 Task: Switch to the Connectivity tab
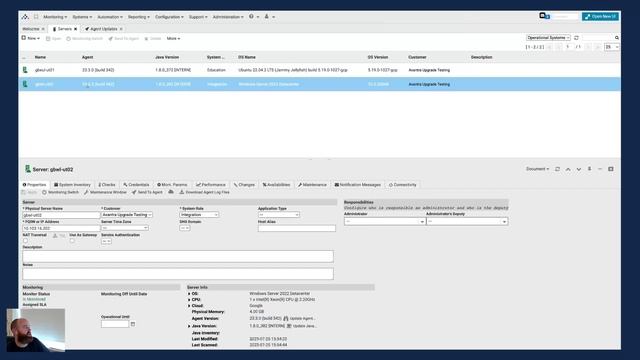(x=402, y=185)
